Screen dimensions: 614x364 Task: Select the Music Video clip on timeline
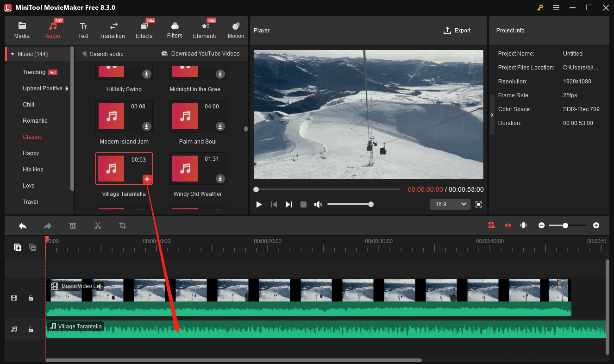click(x=308, y=297)
